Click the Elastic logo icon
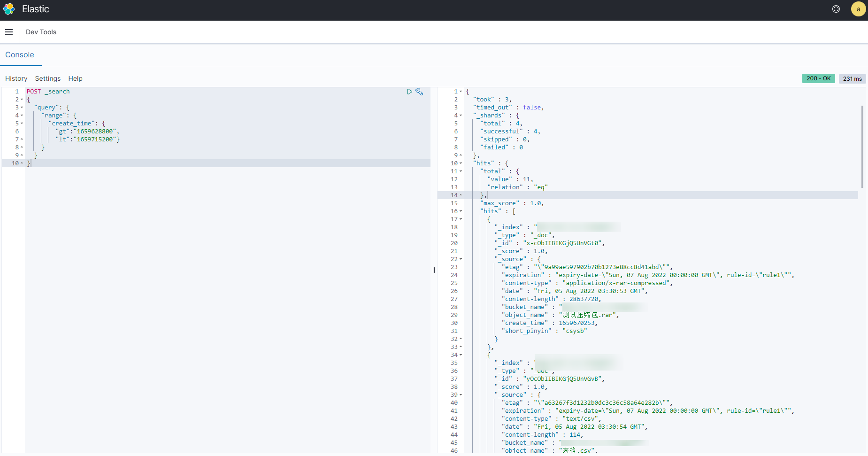This screenshot has height=456, width=868. 9,9
